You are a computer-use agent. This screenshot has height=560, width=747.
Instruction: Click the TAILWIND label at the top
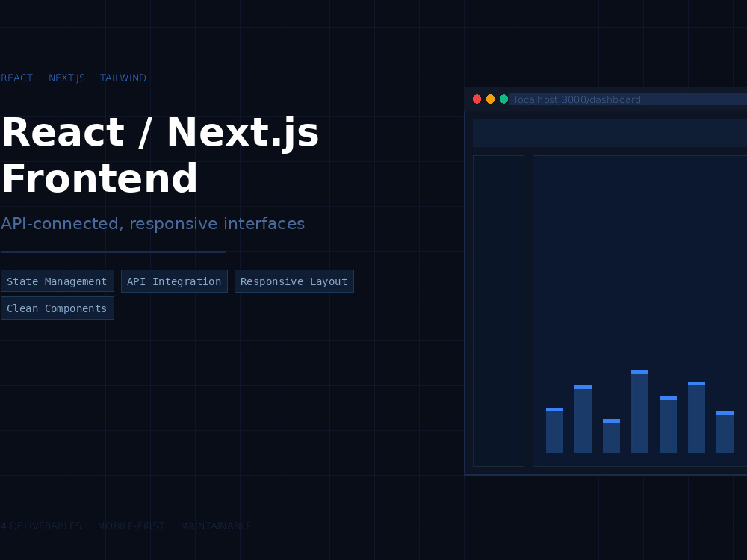click(123, 78)
